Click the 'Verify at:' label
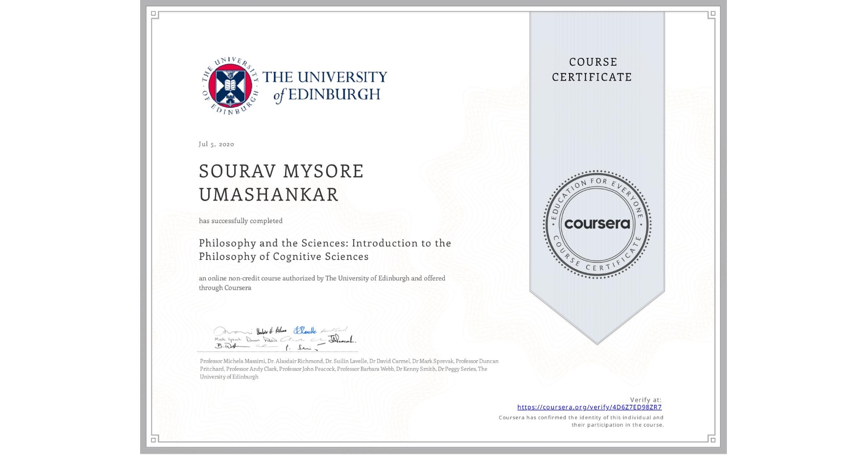The height and width of the screenshot is (455, 868). tap(646, 400)
